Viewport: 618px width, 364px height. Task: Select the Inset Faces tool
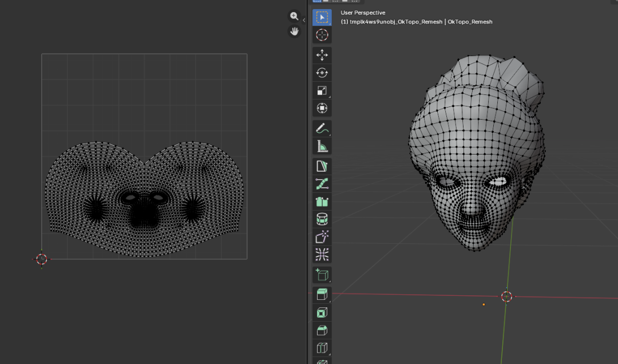pos(322,312)
